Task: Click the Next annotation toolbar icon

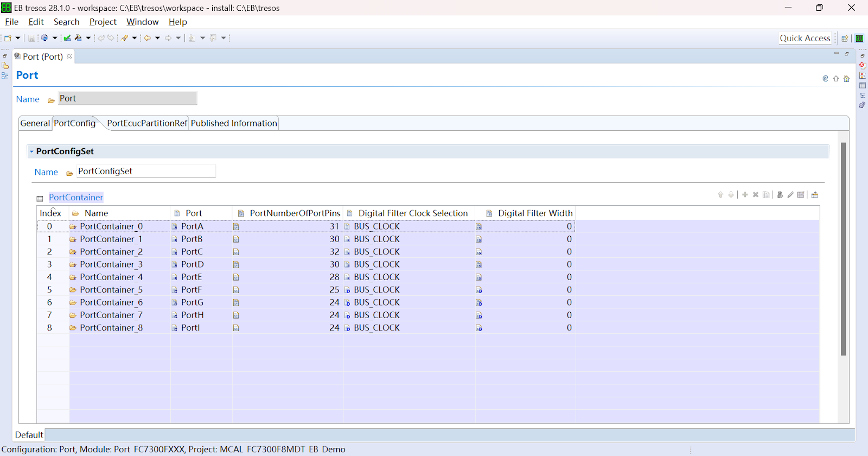Action: (192, 38)
